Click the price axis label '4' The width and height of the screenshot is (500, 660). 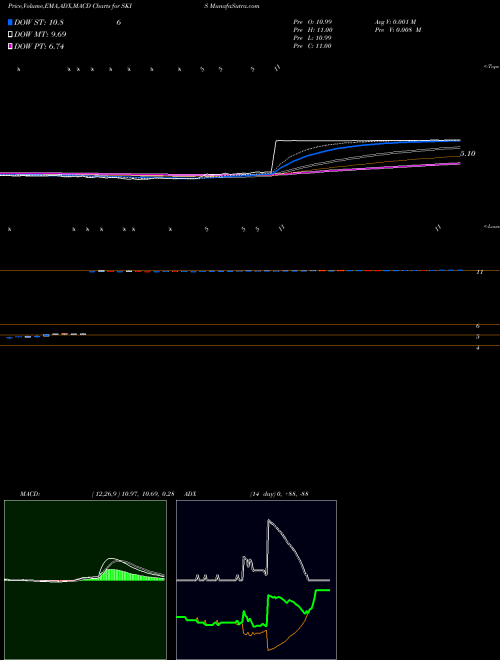pyautogui.click(x=478, y=348)
